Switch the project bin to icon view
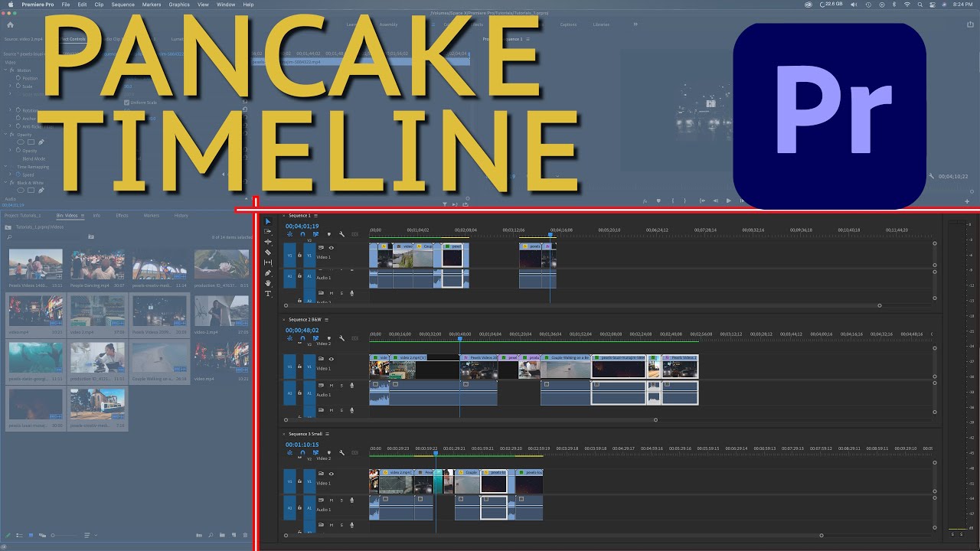The width and height of the screenshot is (980, 551). (x=31, y=535)
